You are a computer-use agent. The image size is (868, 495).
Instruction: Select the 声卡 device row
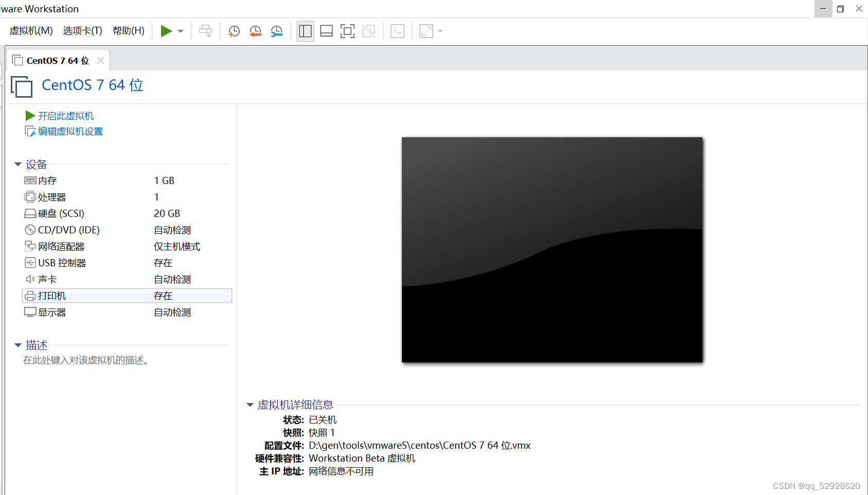127,280
